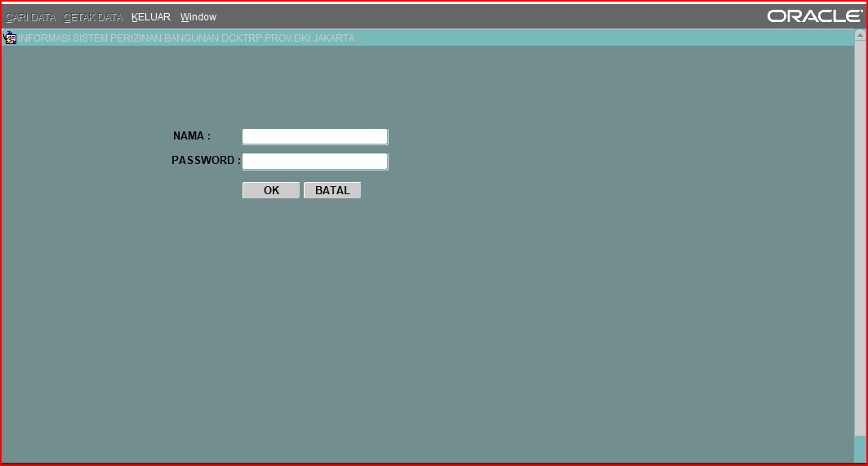
Task: Select the KELUAR menu item
Action: click(x=150, y=17)
